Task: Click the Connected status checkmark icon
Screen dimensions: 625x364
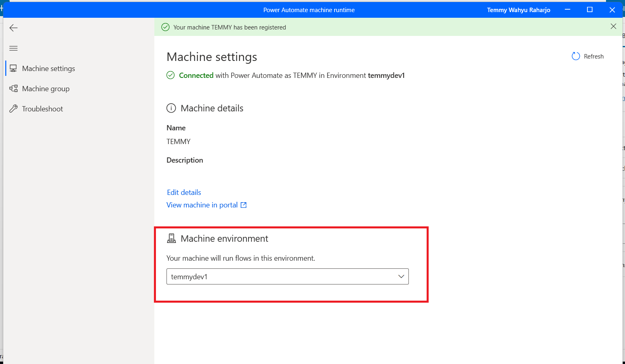Action: click(x=170, y=75)
